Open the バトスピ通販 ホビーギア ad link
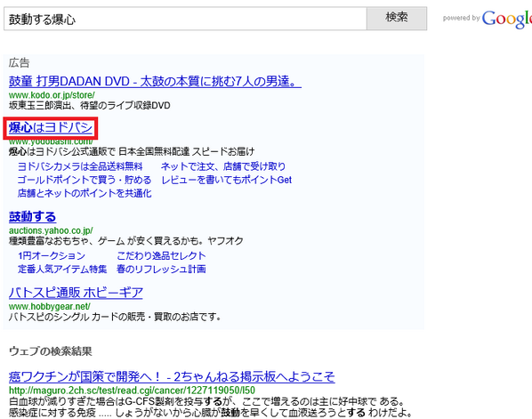The height and width of the screenshot is (419, 532). click(x=76, y=293)
